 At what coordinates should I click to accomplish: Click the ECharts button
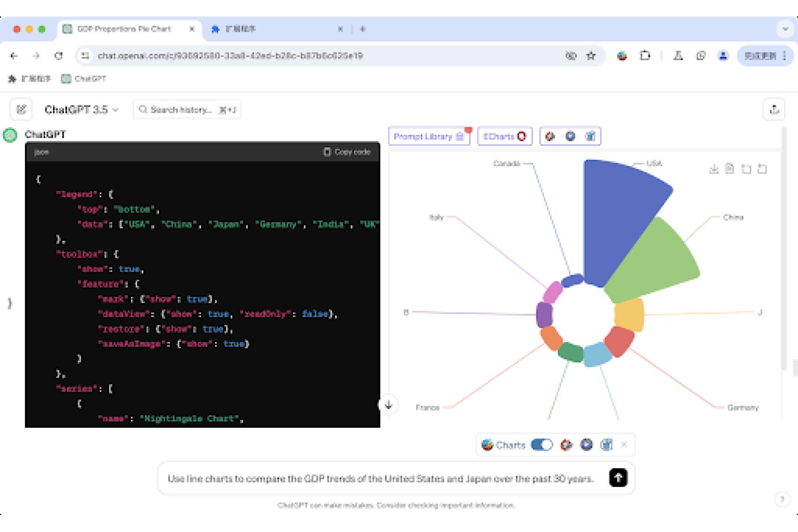coord(505,136)
